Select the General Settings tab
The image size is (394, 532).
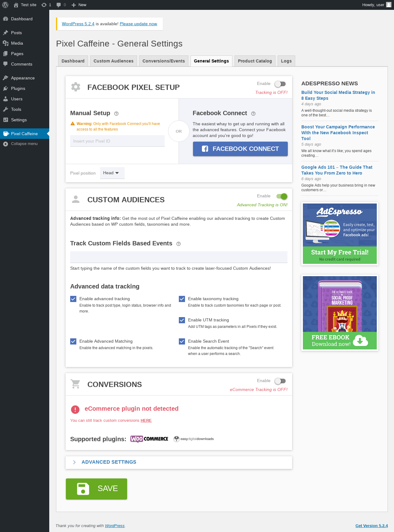[x=211, y=61]
